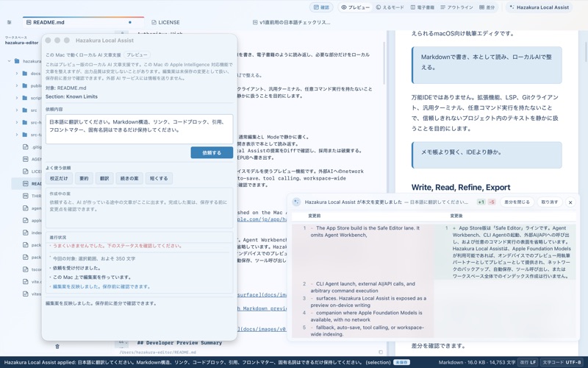Open Hazakura Local Assist from toolbar

539,7
